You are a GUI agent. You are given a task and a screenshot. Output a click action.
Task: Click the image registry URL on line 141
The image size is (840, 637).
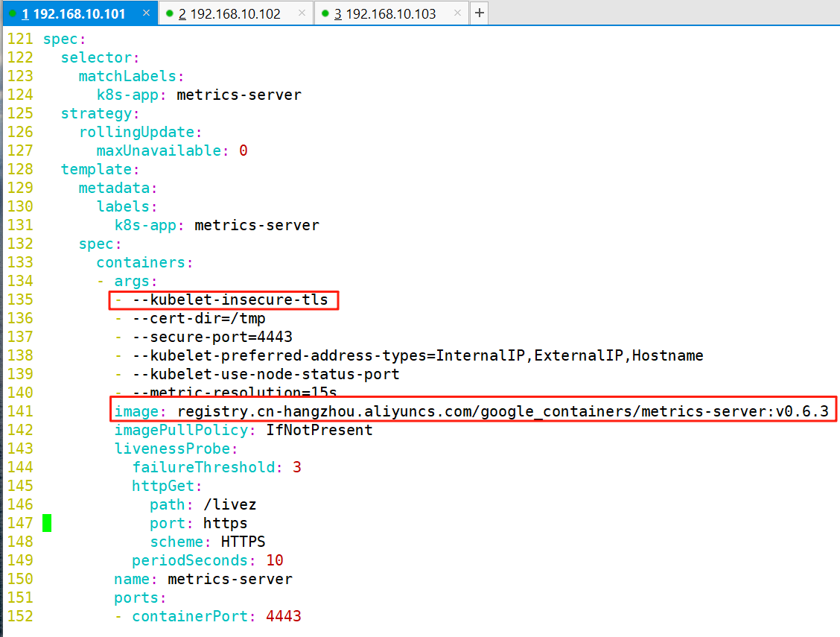pyautogui.click(x=503, y=411)
